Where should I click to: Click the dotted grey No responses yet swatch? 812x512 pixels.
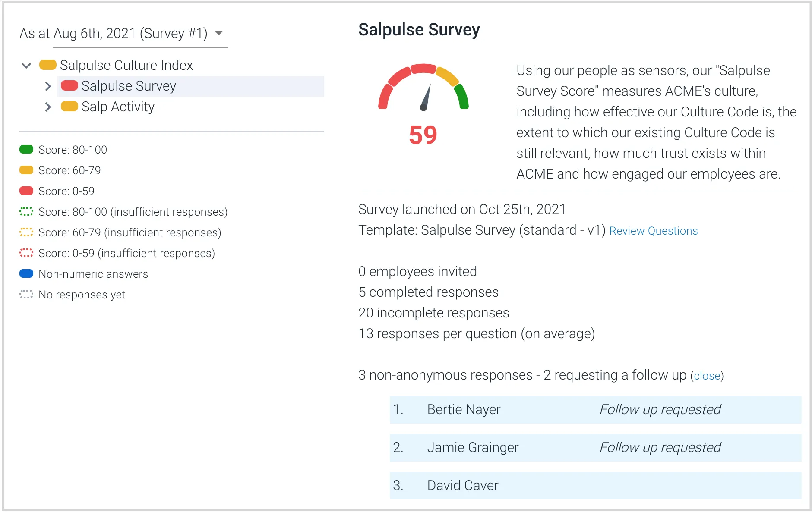(x=26, y=294)
